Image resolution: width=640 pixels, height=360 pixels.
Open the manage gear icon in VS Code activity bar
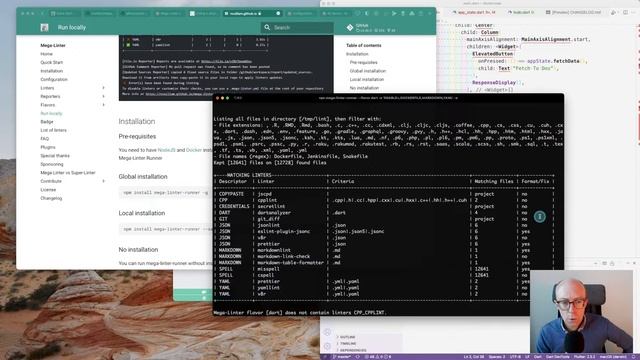327,346
